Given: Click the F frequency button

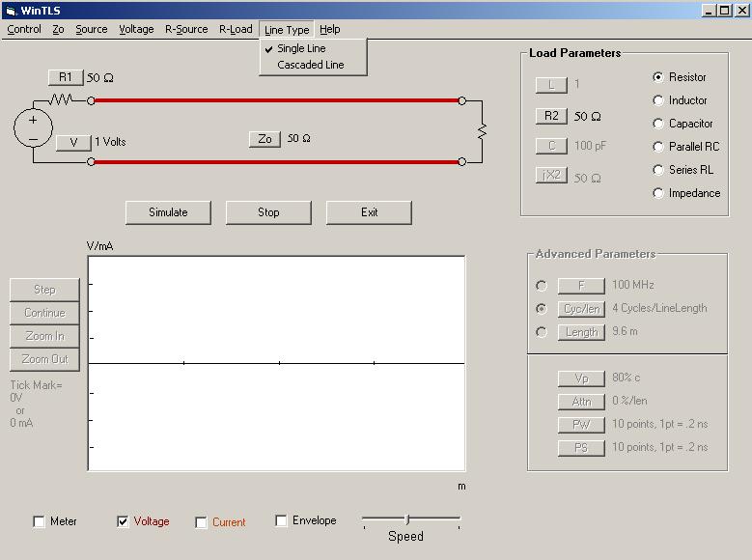Looking at the screenshot, I should 581,286.
